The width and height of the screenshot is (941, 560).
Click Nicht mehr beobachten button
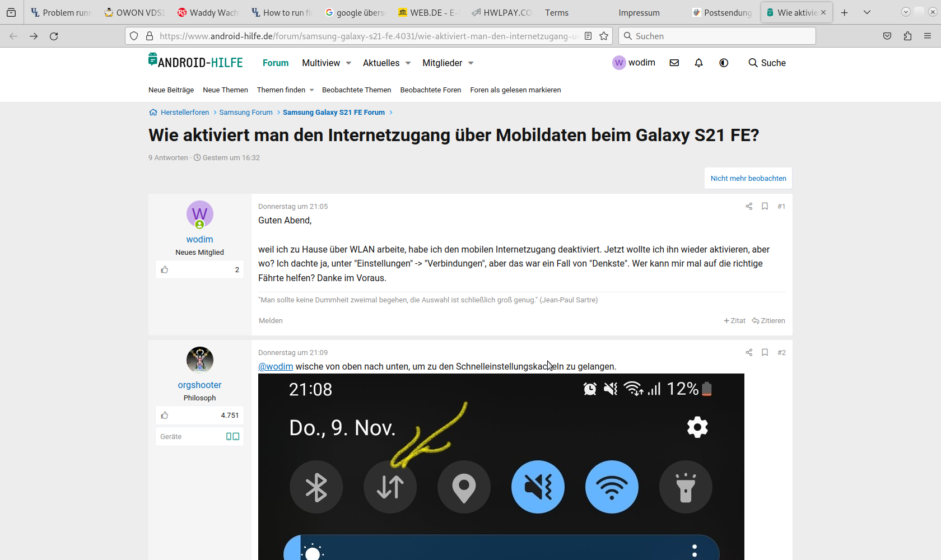coord(748,179)
